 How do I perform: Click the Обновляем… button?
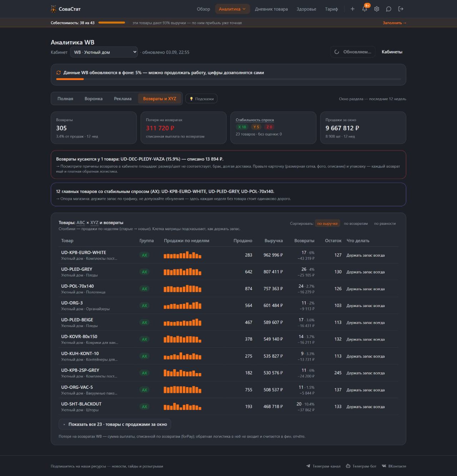tap(353, 52)
